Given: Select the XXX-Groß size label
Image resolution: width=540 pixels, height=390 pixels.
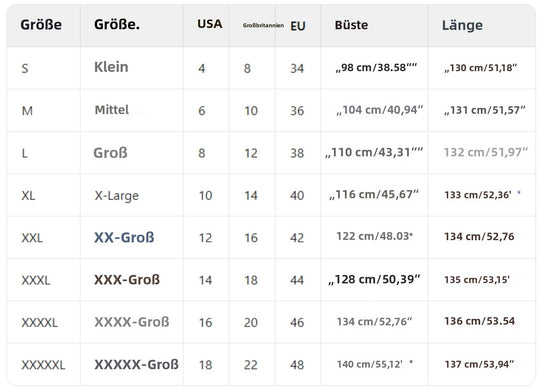Looking at the screenshot, I should coord(127,280).
